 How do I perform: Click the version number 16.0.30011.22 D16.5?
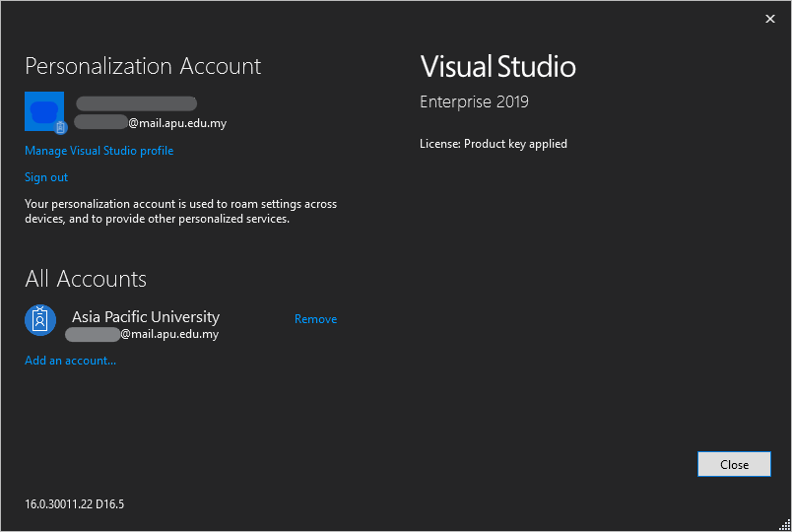tap(74, 504)
